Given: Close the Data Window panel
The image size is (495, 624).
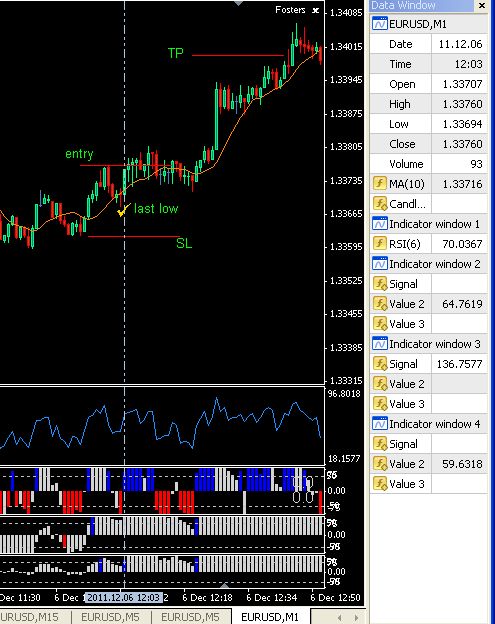Looking at the screenshot, I should (481, 6).
